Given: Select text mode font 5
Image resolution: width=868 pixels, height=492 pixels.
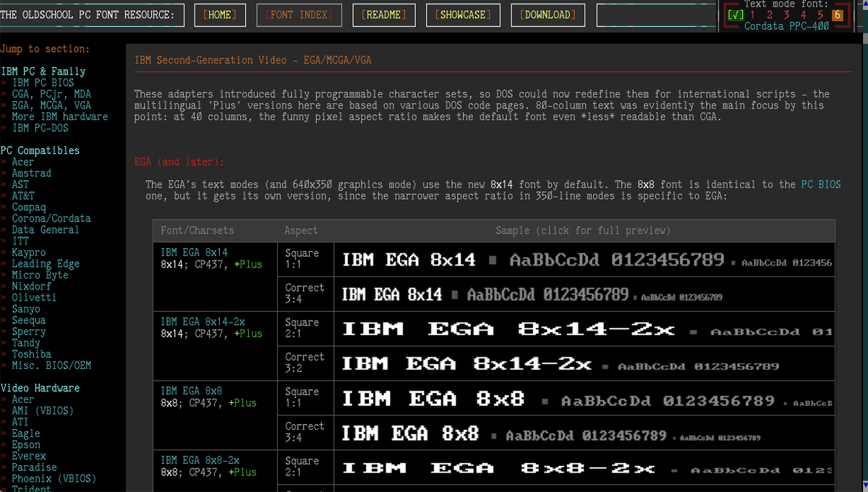Looking at the screenshot, I should click(x=821, y=14).
